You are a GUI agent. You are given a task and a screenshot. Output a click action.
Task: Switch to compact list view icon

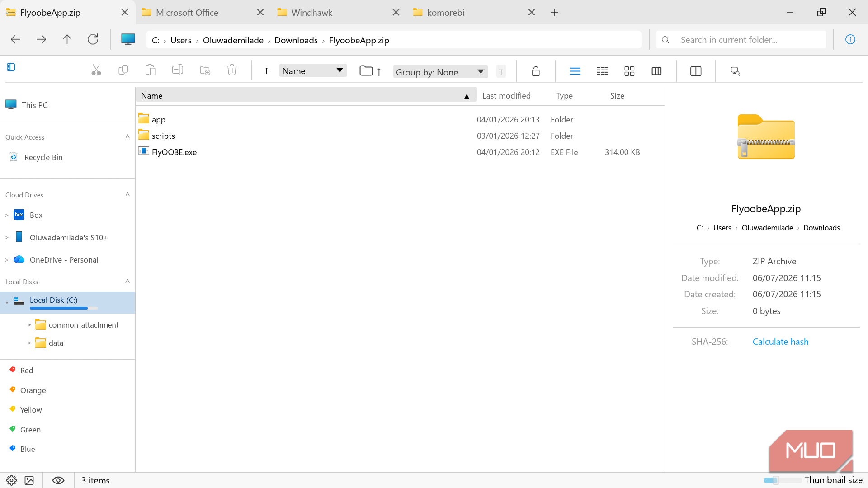(x=602, y=71)
